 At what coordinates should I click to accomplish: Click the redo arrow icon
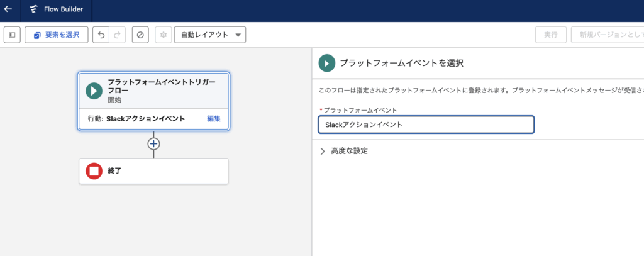117,35
